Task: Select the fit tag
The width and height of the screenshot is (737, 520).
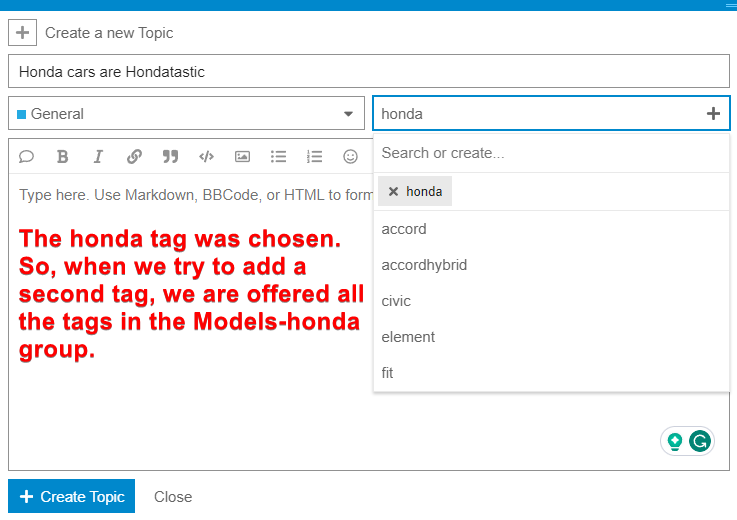Action: 551,373
